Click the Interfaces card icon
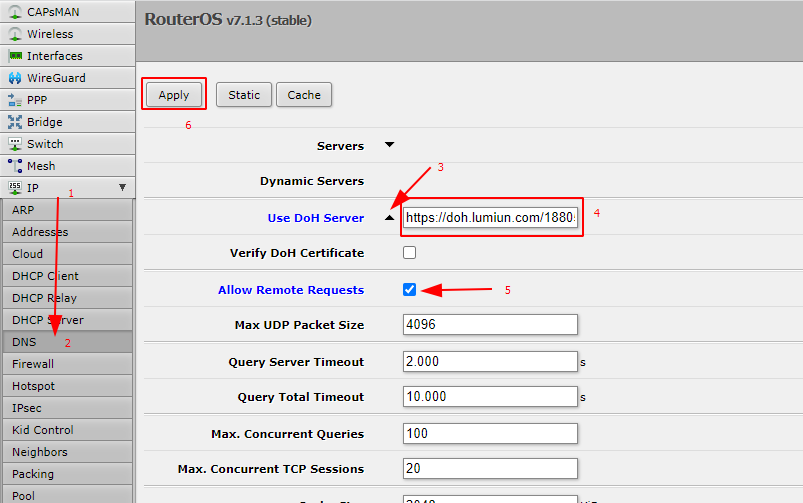Image resolution: width=803 pixels, height=503 pixels. point(15,56)
